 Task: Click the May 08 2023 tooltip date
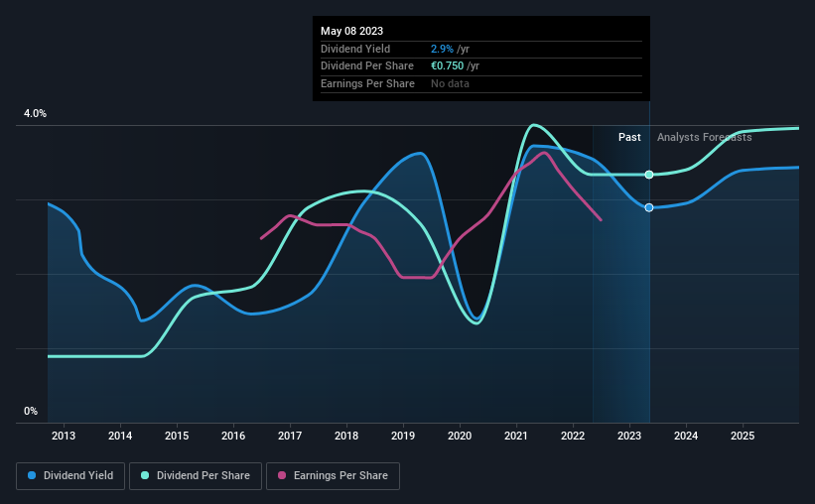coord(351,31)
